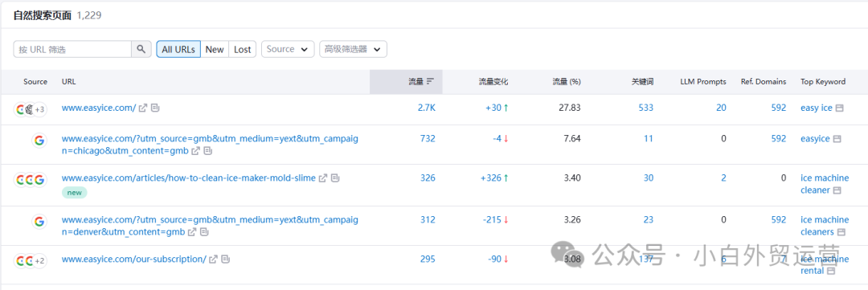The height and width of the screenshot is (290, 868).
Task: Open external link icon for www.easyice.com/
Action: [143, 108]
